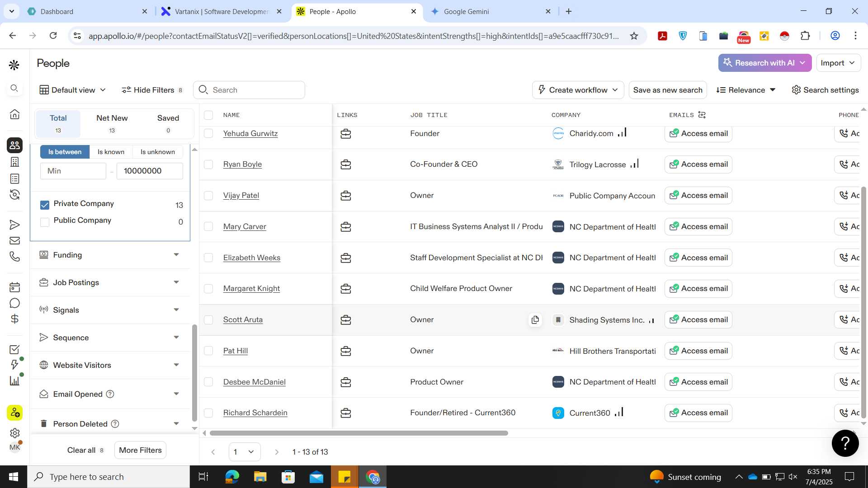This screenshot has width=868, height=488.
Task: Open the Default view dropdown
Action: (x=73, y=90)
